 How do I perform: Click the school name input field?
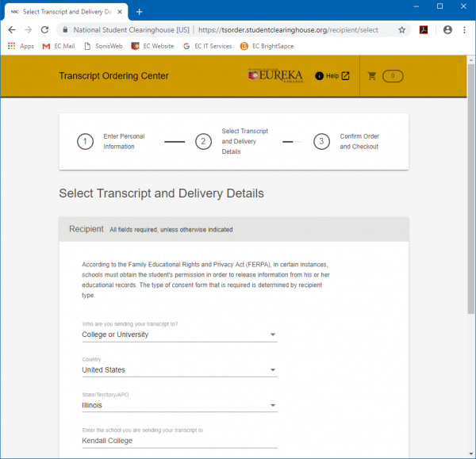tap(179, 441)
